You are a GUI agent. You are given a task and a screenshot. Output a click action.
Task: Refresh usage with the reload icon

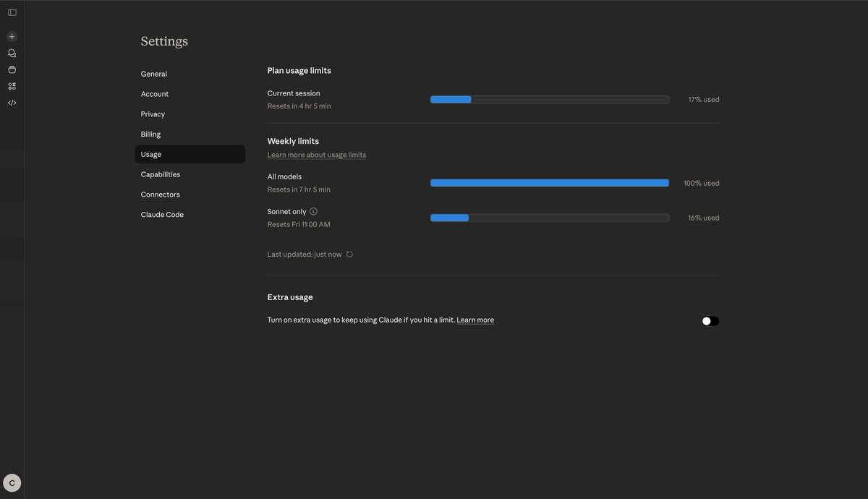[349, 255]
